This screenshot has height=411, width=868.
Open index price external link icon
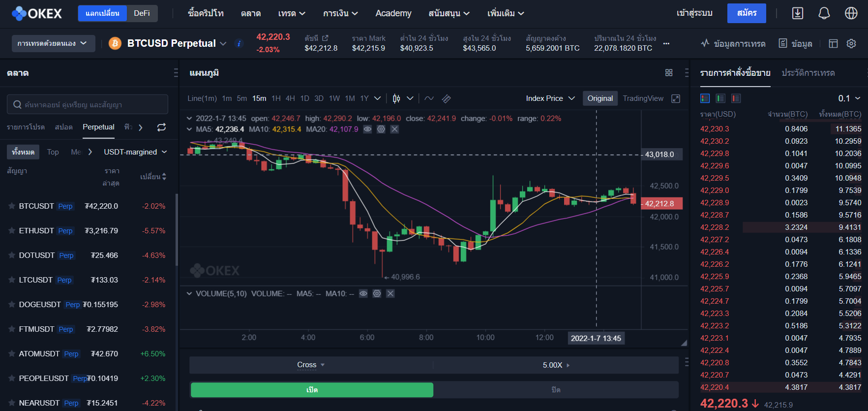(x=325, y=38)
